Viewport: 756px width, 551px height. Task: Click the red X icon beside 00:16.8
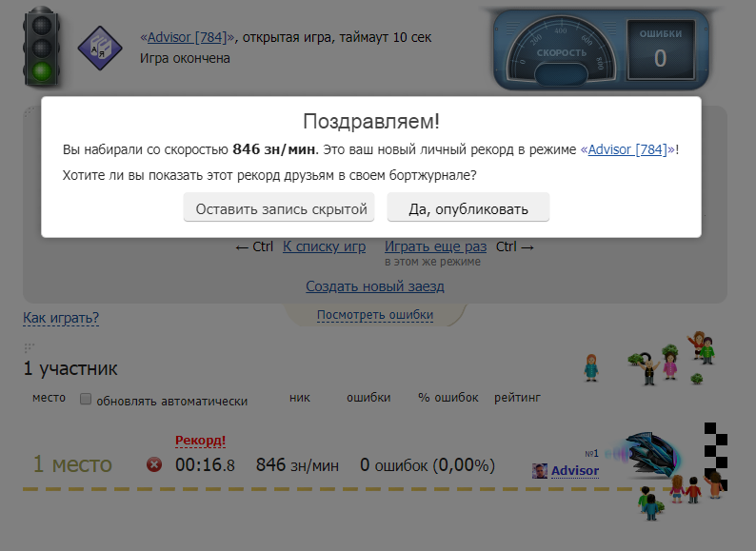coord(154,464)
